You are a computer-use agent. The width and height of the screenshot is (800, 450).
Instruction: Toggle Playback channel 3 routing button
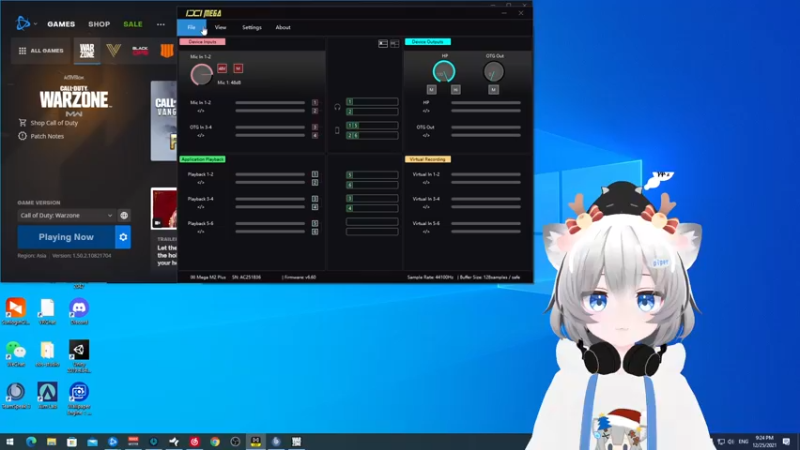coord(315,199)
